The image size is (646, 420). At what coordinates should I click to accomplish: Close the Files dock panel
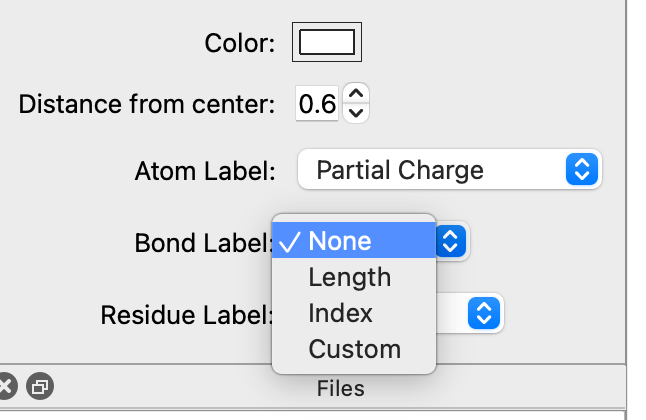(6, 386)
